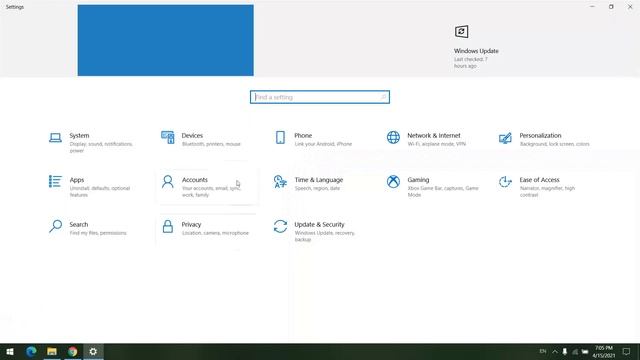Open the taskbar clock and date
Image resolution: width=640 pixels, height=360 pixels.
click(x=604, y=351)
